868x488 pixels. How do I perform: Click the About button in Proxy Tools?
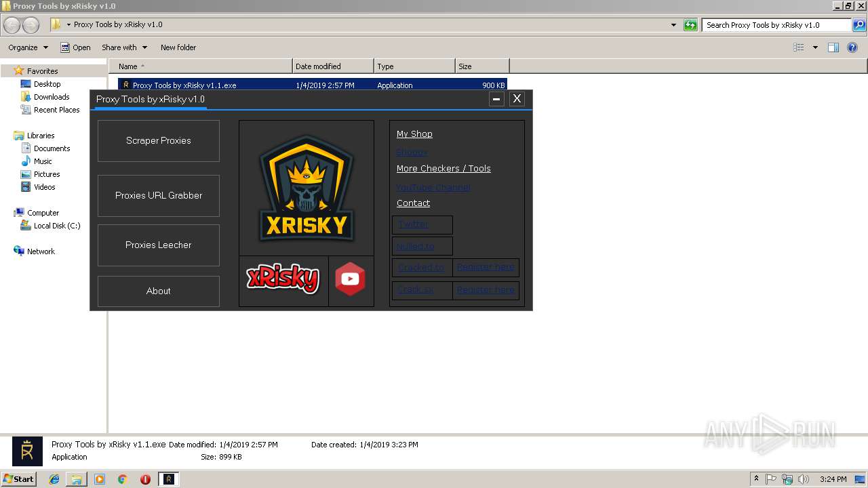[x=159, y=291]
